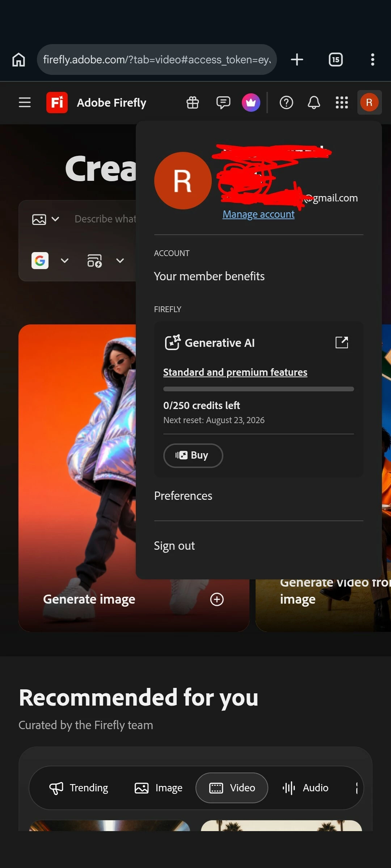Open the help question mark icon

pyautogui.click(x=286, y=102)
